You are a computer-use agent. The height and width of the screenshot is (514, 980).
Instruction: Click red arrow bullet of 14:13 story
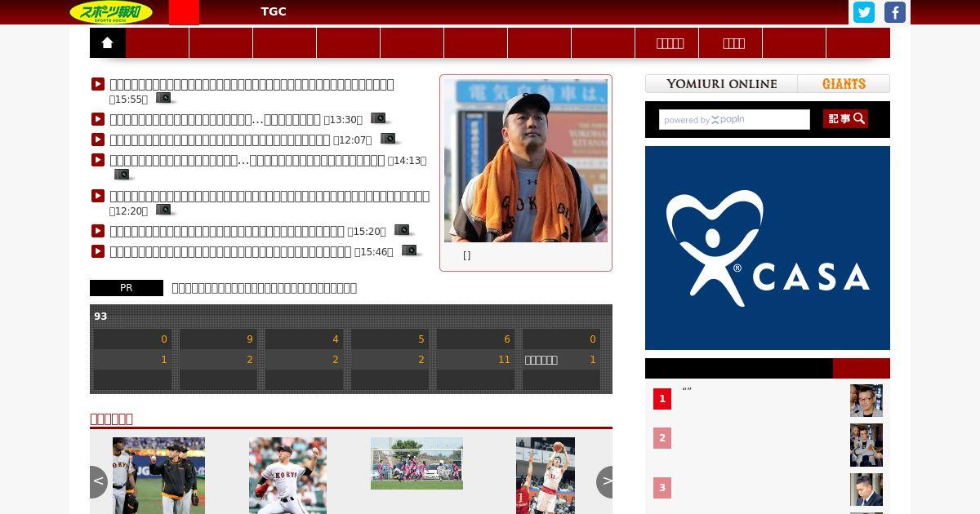pos(98,160)
